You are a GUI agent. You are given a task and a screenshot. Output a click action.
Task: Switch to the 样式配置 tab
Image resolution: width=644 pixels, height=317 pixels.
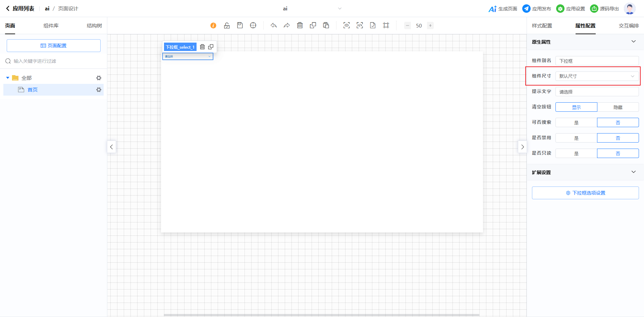542,26
